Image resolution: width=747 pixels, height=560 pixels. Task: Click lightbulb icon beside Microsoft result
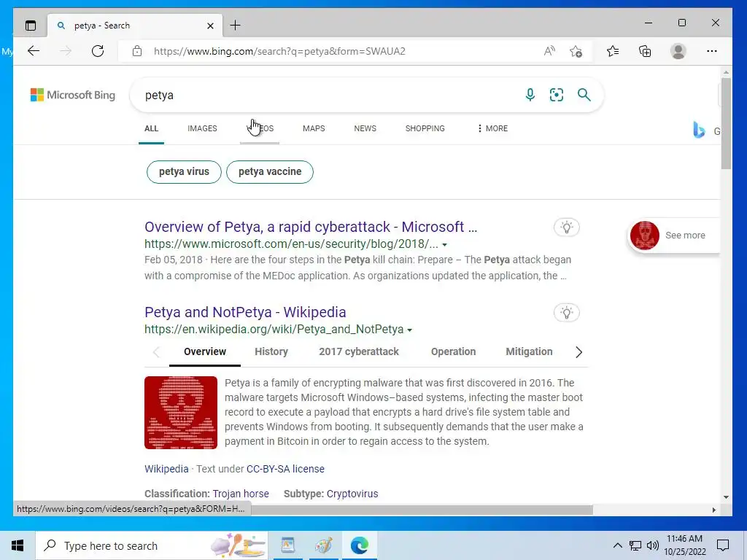pyautogui.click(x=566, y=227)
